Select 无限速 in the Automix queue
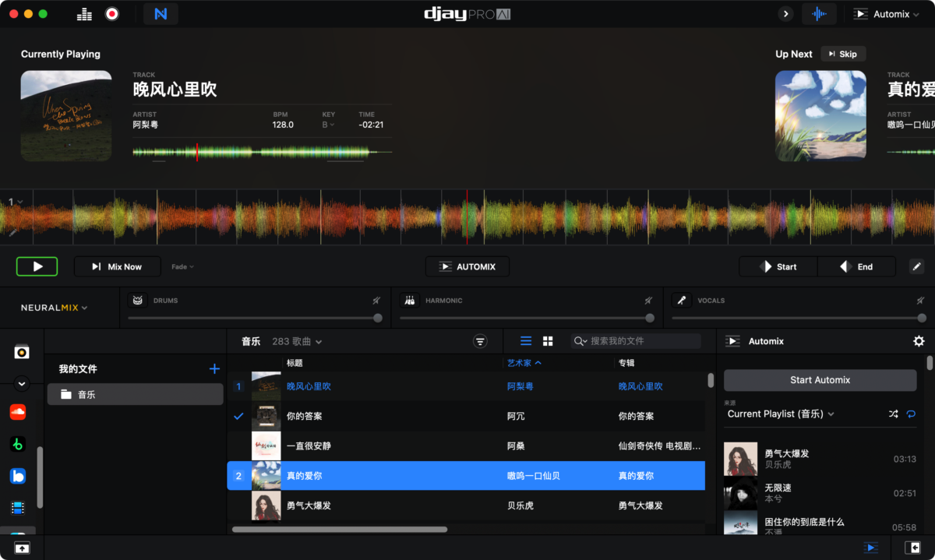This screenshot has height=560, width=935. pyautogui.click(x=820, y=493)
